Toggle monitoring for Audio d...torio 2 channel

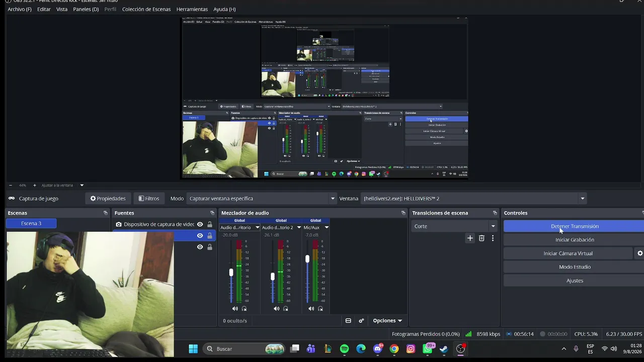[286, 309]
